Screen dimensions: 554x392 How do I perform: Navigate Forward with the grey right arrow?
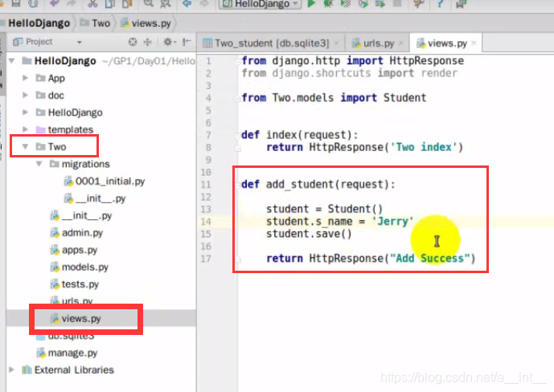(x=204, y=3)
